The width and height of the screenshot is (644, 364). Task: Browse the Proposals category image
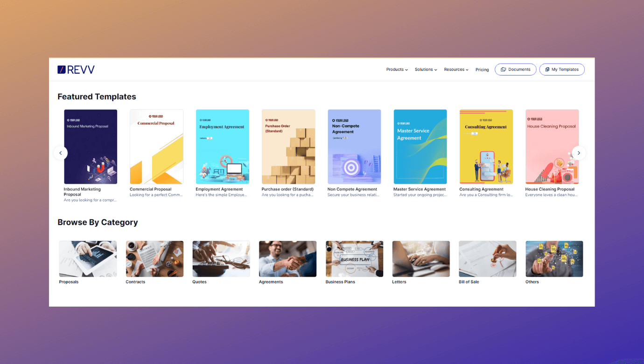(x=88, y=259)
